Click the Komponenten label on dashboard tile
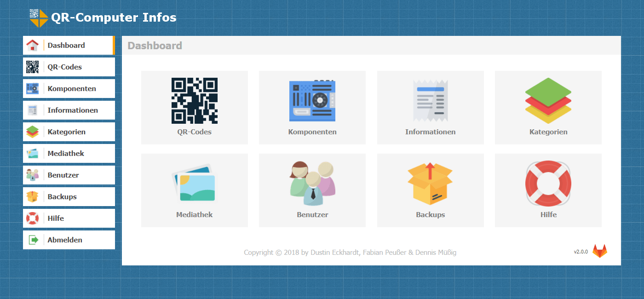Viewport: 644px width, 299px height. [x=312, y=132]
